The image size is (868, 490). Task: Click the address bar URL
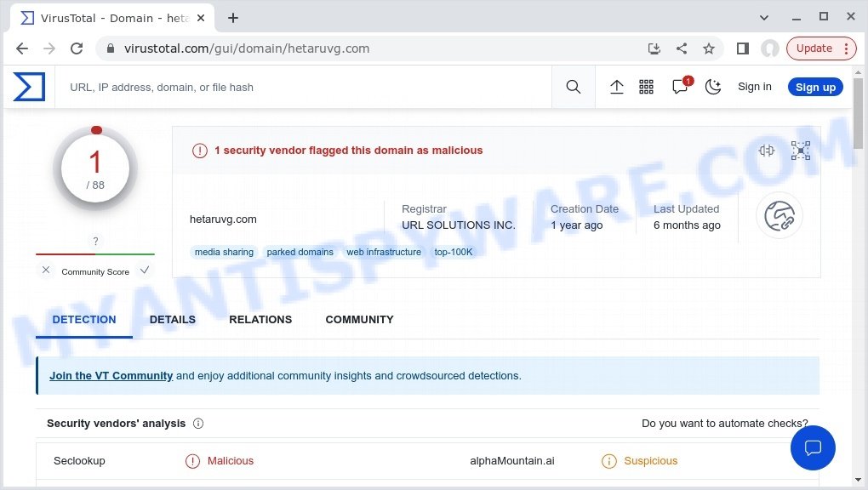tap(247, 48)
